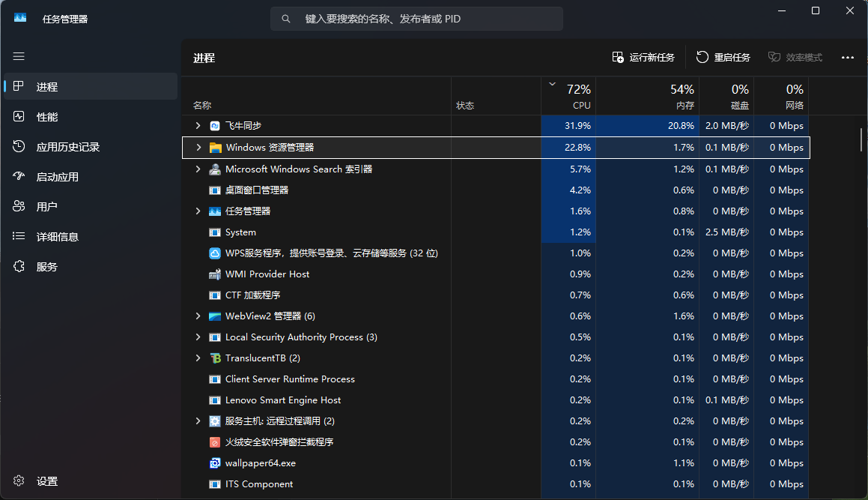Sort by the 磁盘 column header
Viewport: 868px width, 500px height.
pos(727,97)
